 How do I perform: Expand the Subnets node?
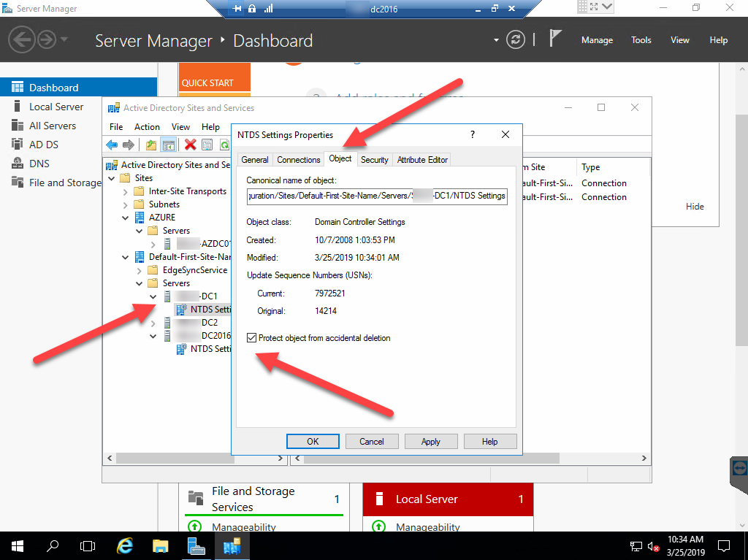[126, 205]
